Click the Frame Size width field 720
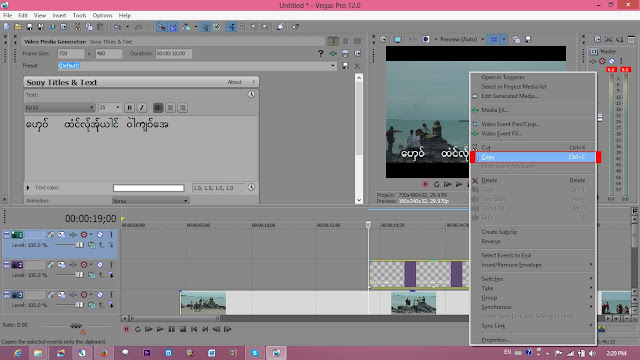 (x=71, y=53)
